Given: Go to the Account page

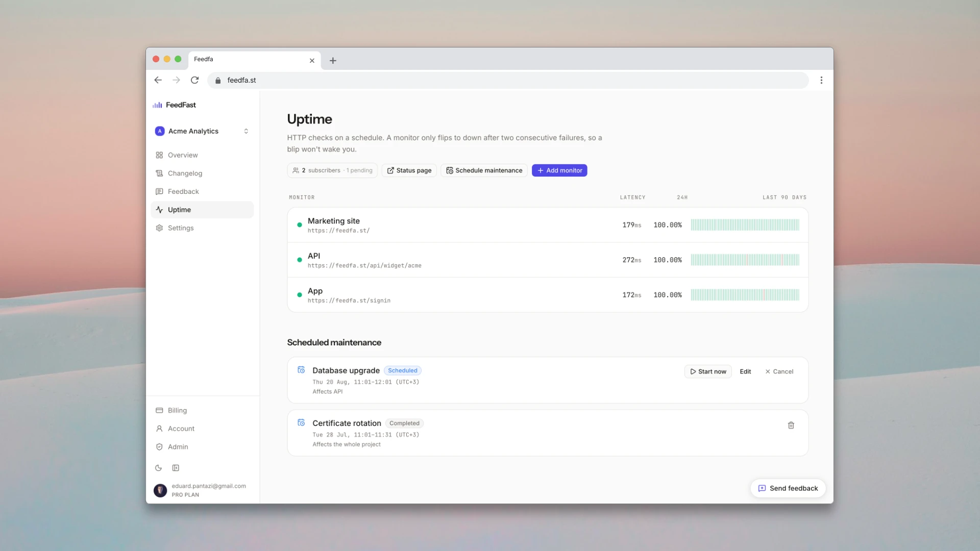Looking at the screenshot, I should (202, 429).
